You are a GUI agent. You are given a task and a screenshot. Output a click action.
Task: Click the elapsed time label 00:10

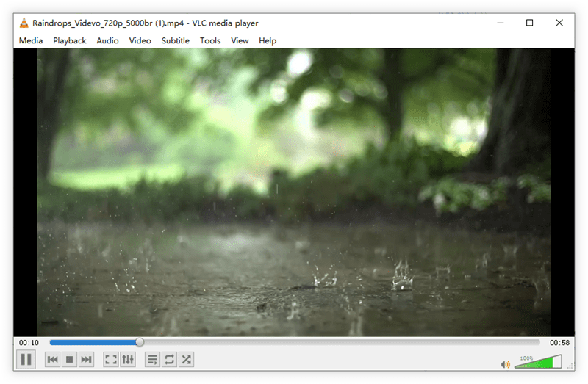pyautogui.click(x=29, y=343)
